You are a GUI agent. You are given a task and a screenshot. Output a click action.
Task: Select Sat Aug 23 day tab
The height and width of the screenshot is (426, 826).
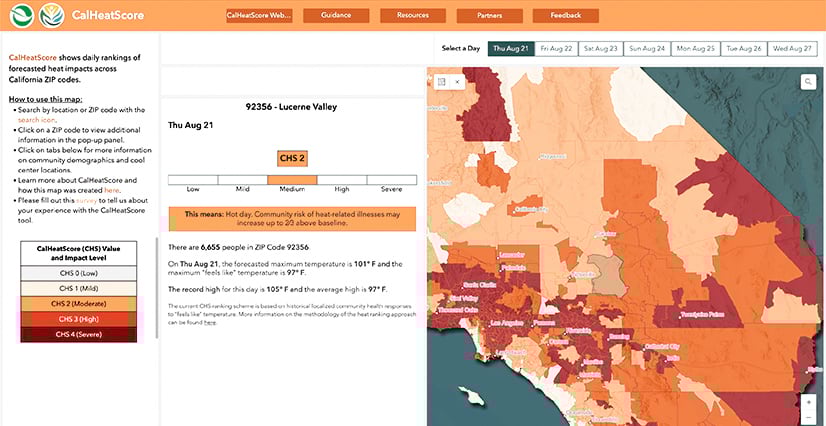click(601, 48)
